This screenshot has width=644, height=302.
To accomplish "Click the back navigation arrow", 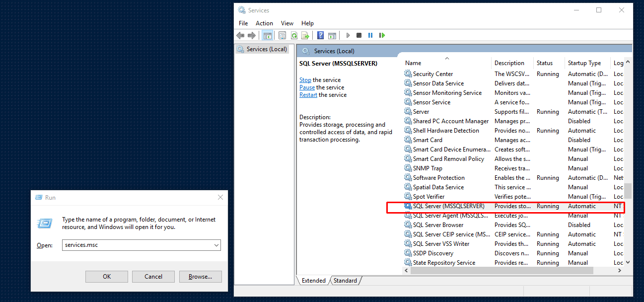I will click(x=240, y=35).
